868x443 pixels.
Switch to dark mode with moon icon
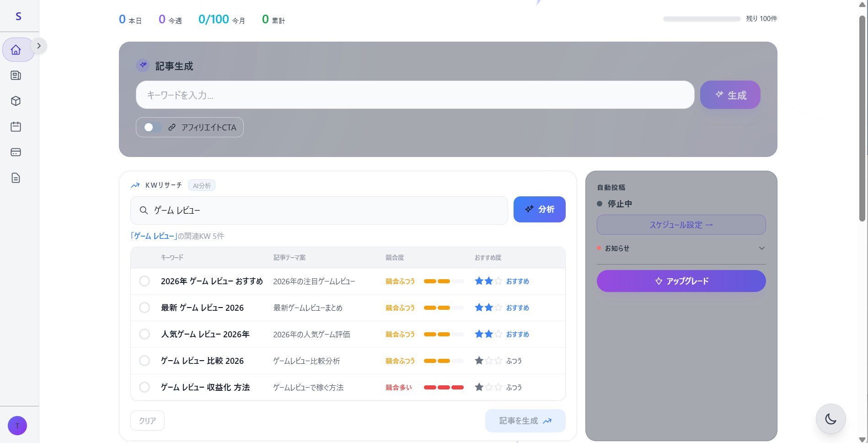[x=830, y=419]
